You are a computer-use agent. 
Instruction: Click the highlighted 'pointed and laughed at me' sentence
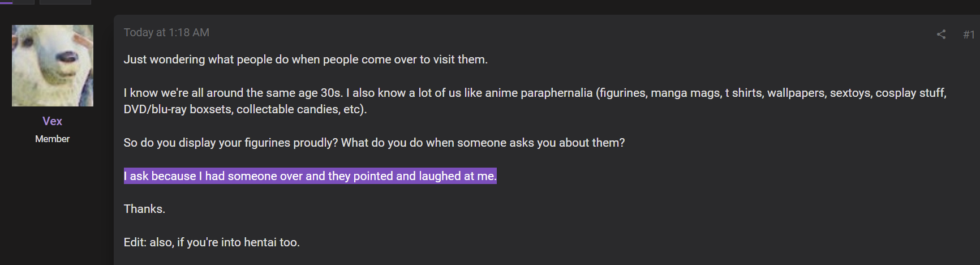pos(310,176)
